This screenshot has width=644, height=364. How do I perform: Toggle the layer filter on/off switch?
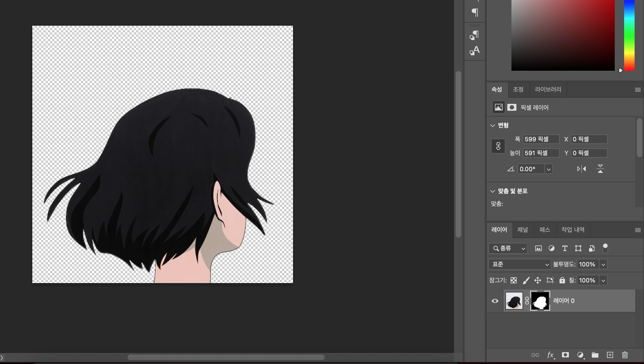(x=605, y=248)
